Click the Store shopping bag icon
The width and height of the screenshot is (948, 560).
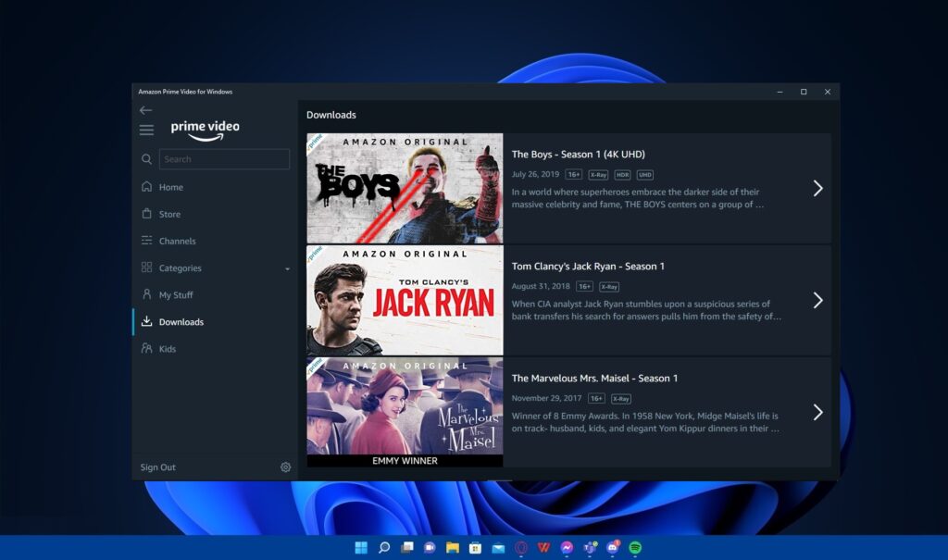[146, 214]
